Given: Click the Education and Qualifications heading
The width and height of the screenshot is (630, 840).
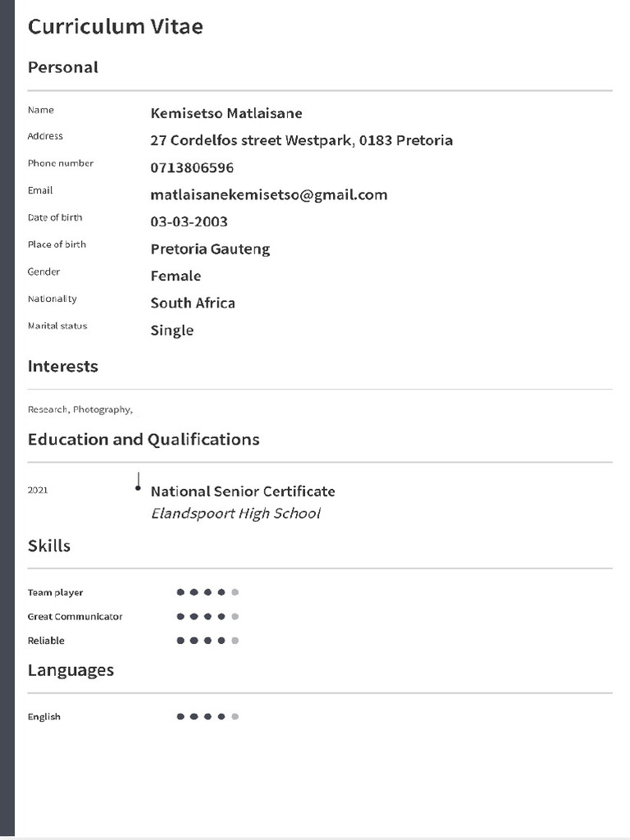Looking at the screenshot, I should tap(144, 440).
